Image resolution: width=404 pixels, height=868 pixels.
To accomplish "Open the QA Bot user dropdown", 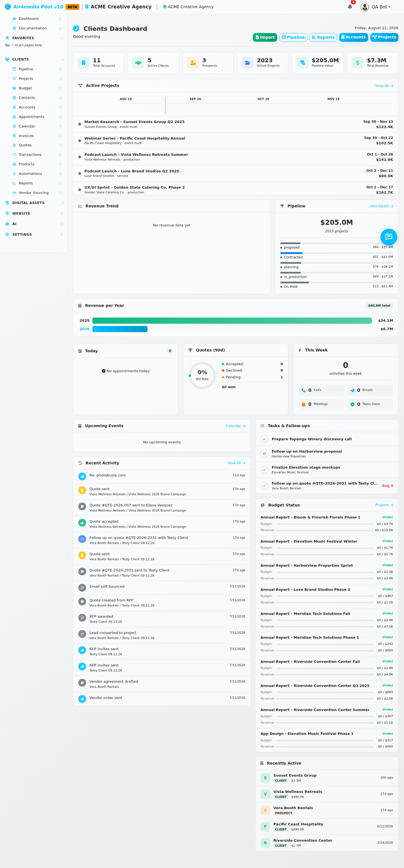I will [381, 7].
